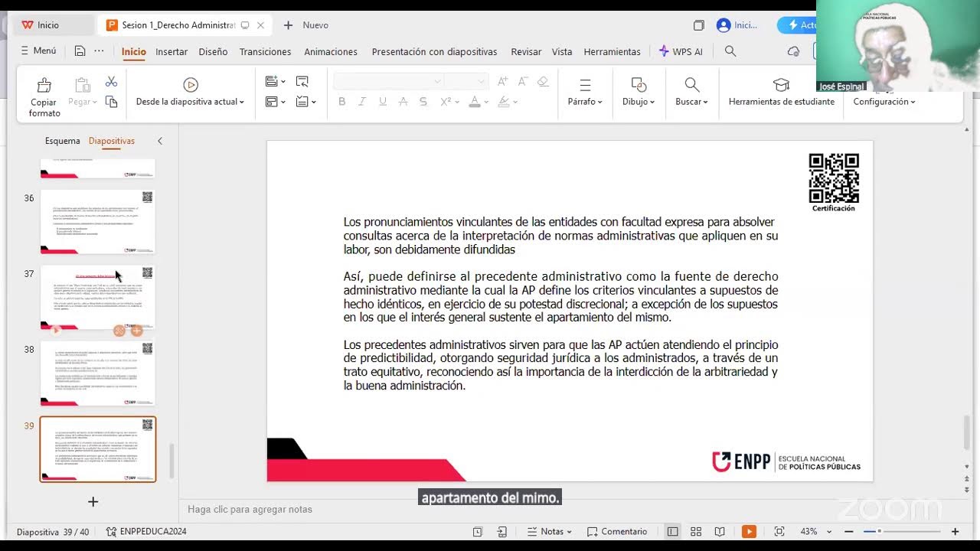Click the zoom out minus icon
This screenshot has height=551, width=980.
point(849,532)
